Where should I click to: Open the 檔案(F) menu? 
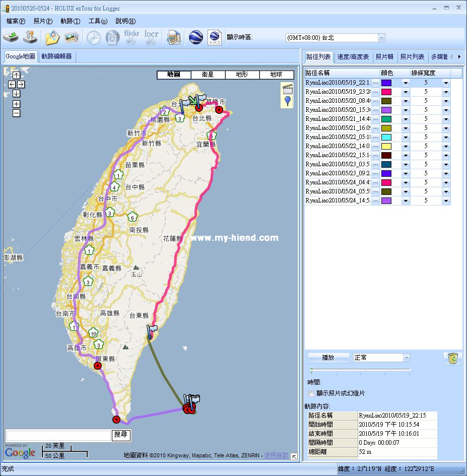(16, 21)
